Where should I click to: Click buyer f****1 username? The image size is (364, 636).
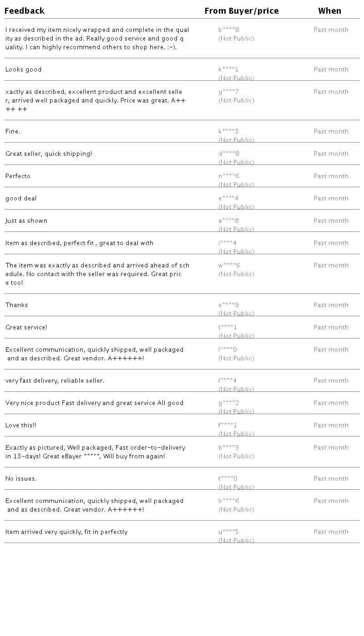(228, 426)
